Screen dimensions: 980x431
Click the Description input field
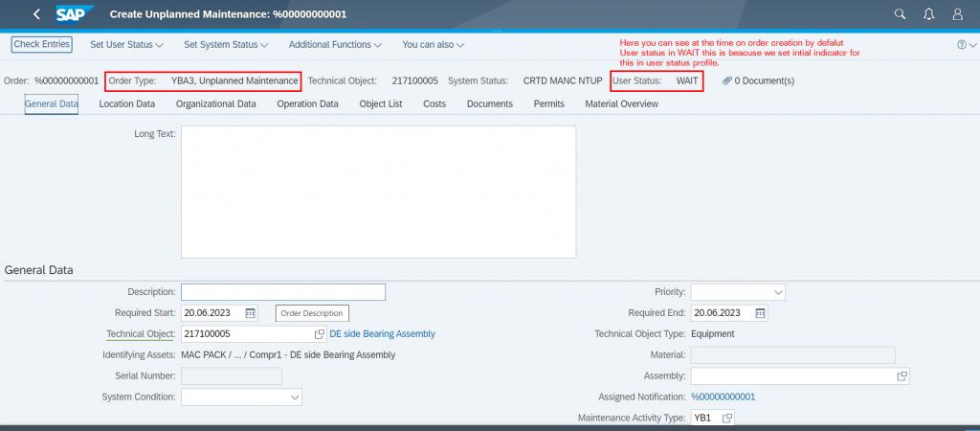click(x=283, y=292)
